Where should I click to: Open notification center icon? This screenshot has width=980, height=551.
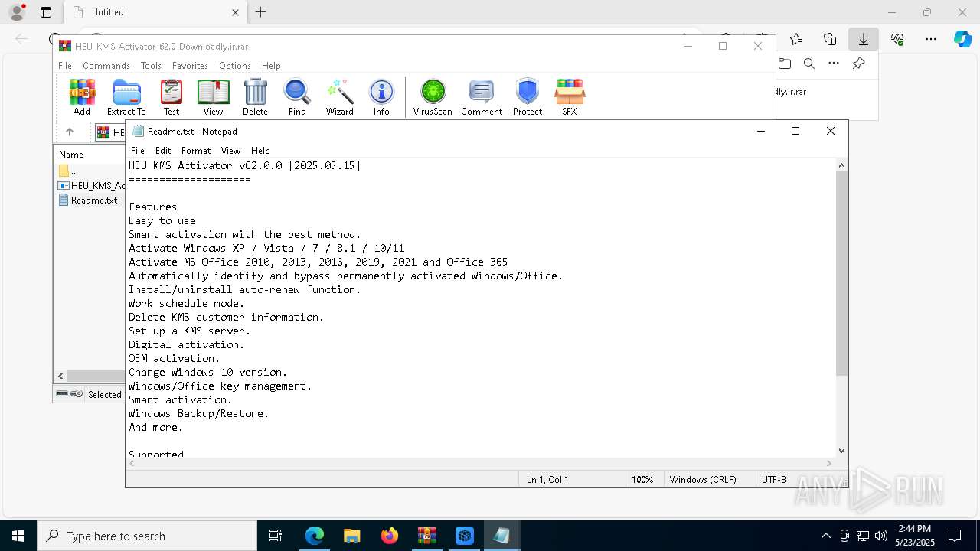pyautogui.click(x=955, y=536)
